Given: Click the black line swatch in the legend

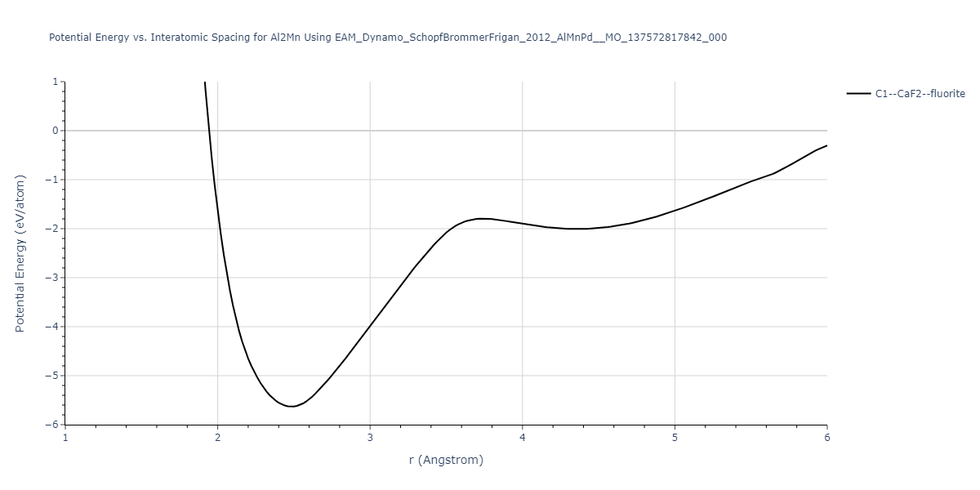Looking at the screenshot, I should [858, 94].
